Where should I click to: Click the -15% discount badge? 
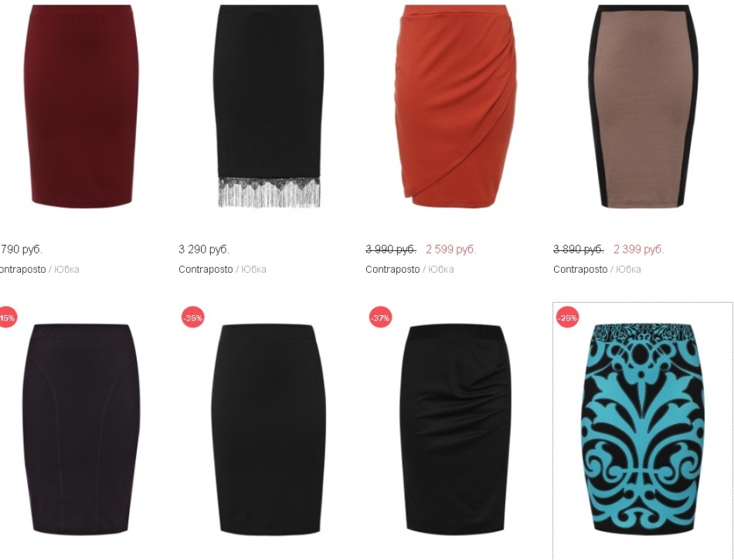[x=7, y=317]
